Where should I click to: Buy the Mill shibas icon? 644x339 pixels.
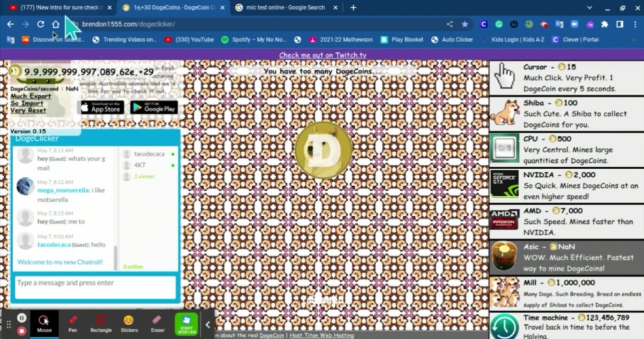coord(504,292)
